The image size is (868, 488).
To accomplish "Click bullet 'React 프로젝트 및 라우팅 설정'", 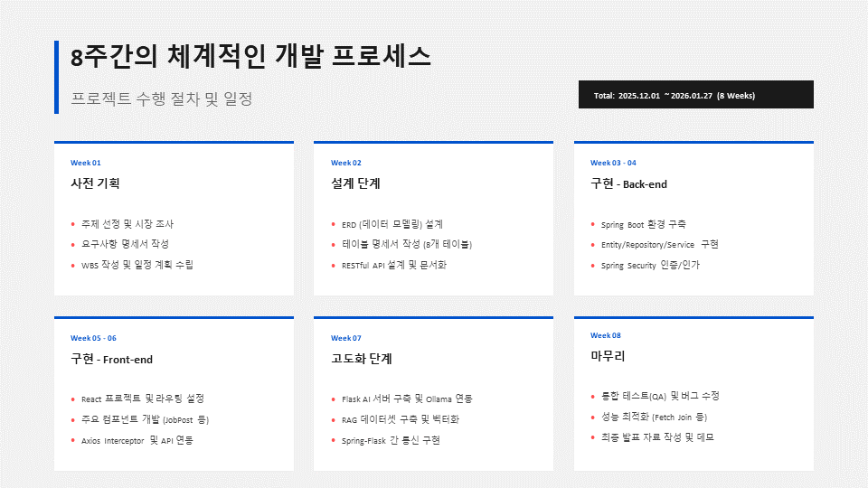I will (143, 399).
